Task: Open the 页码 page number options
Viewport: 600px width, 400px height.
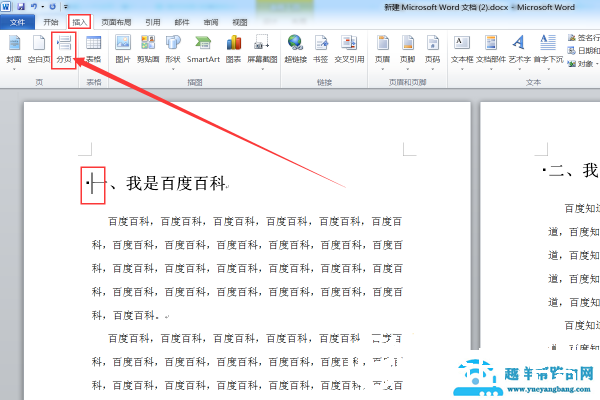Action: coord(432,49)
